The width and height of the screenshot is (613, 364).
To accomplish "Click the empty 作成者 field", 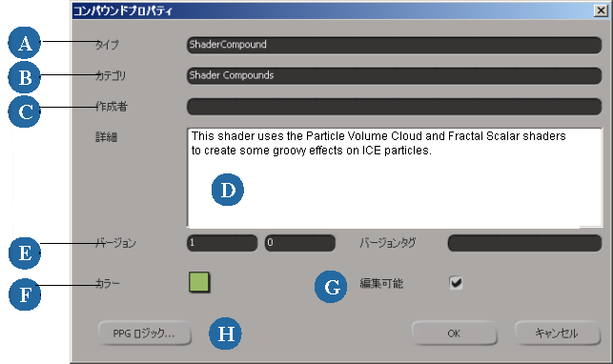I will click(x=394, y=106).
